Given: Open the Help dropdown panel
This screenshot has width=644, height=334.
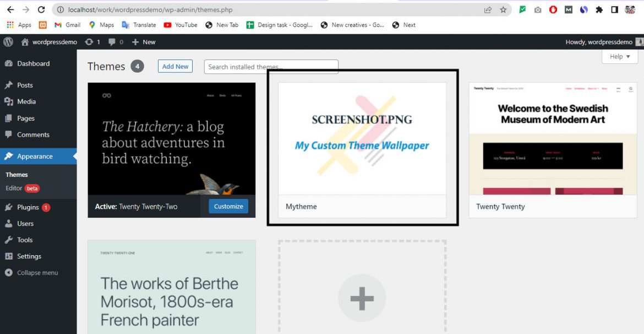Looking at the screenshot, I should (x=619, y=56).
